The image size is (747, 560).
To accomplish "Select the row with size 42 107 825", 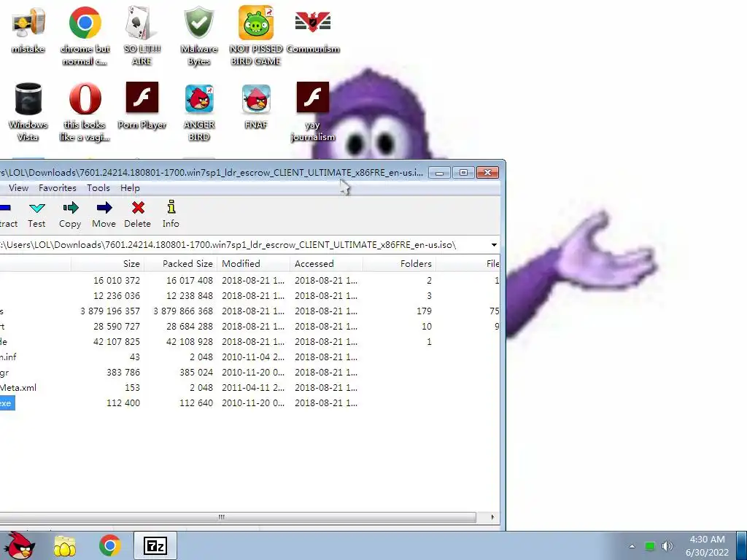I will point(249,341).
